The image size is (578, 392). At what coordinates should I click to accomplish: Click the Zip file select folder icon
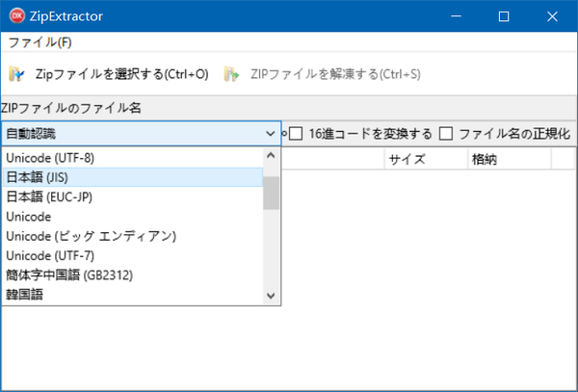(16, 74)
